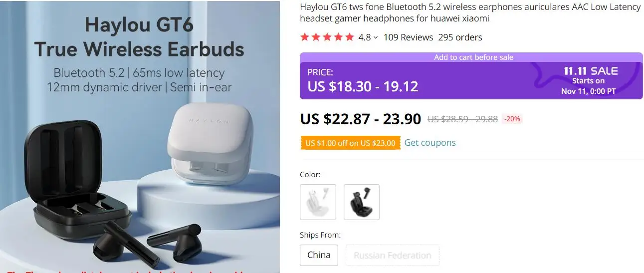This screenshot has height=273, width=644.
Task: Click the third rating star
Action: click(x=327, y=37)
